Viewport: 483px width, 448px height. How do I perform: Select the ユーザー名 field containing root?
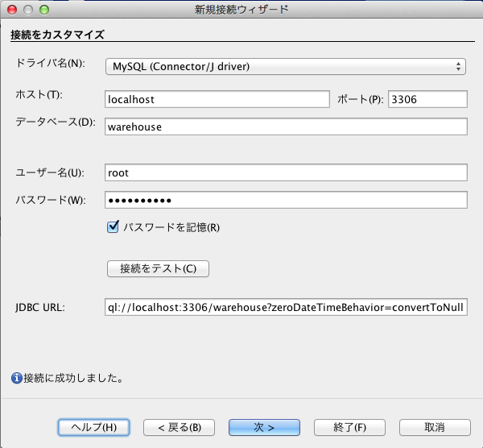(x=286, y=172)
